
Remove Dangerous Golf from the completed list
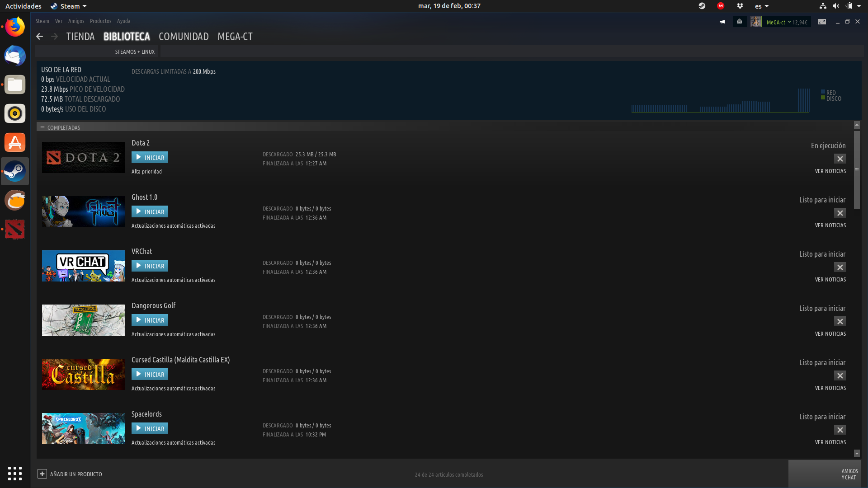tap(840, 321)
